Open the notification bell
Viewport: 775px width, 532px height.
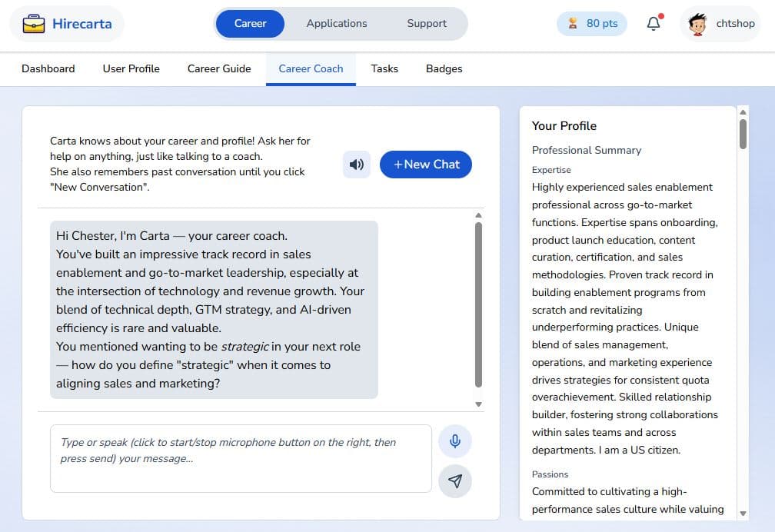click(x=652, y=24)
